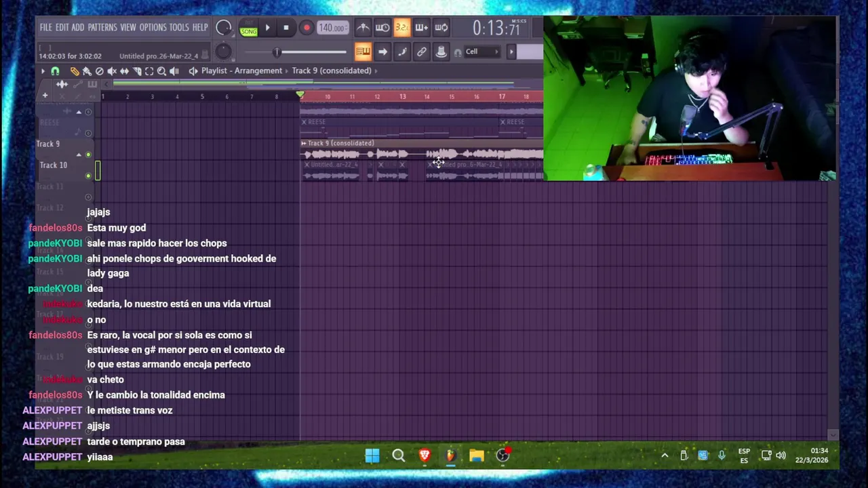This screenshot has width=868, height=488.
Task: Mute Track 10 using its green LED
Action: tap(88, 176)
